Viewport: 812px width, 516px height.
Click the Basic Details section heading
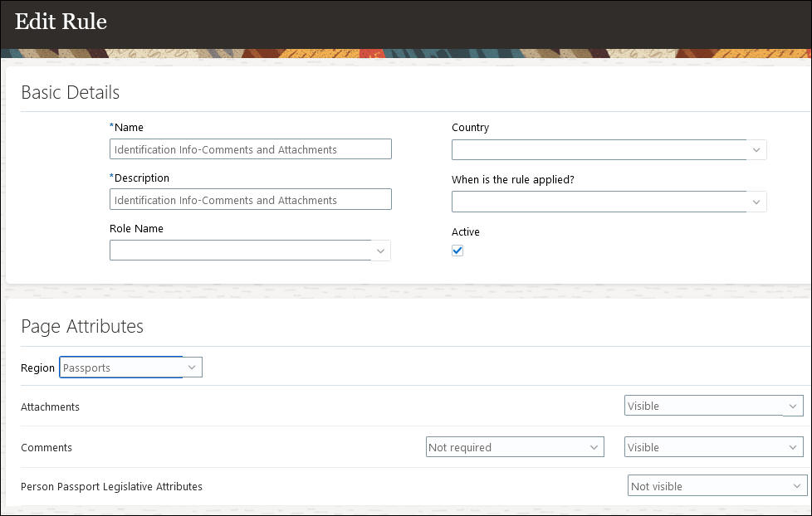click(x=71, y=92)
